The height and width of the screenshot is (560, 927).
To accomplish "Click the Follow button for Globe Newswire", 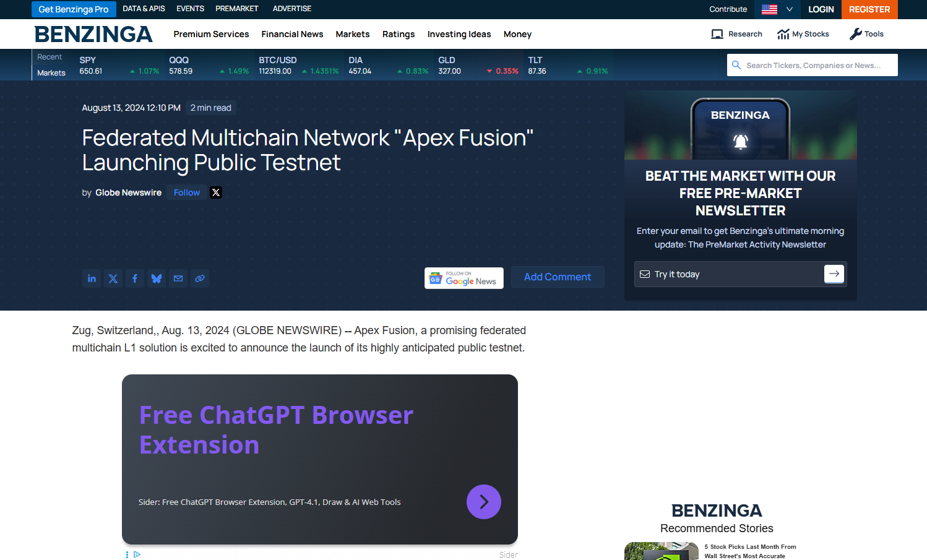I will pyautogui.click(x=187, y=192).
